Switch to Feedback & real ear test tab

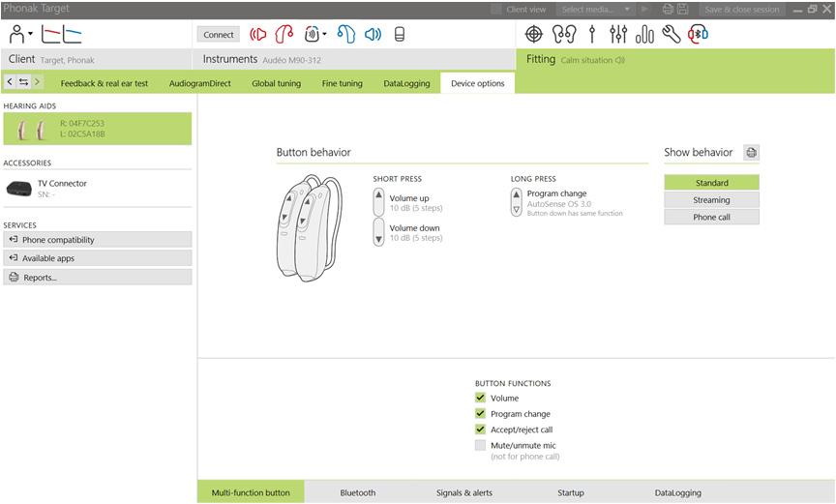pos(104,83)
